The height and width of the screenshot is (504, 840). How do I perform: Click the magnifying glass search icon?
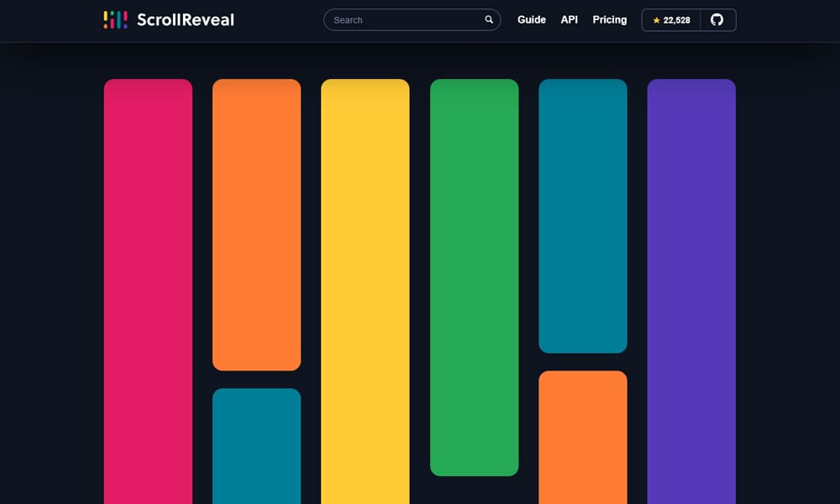click(488, 19)
